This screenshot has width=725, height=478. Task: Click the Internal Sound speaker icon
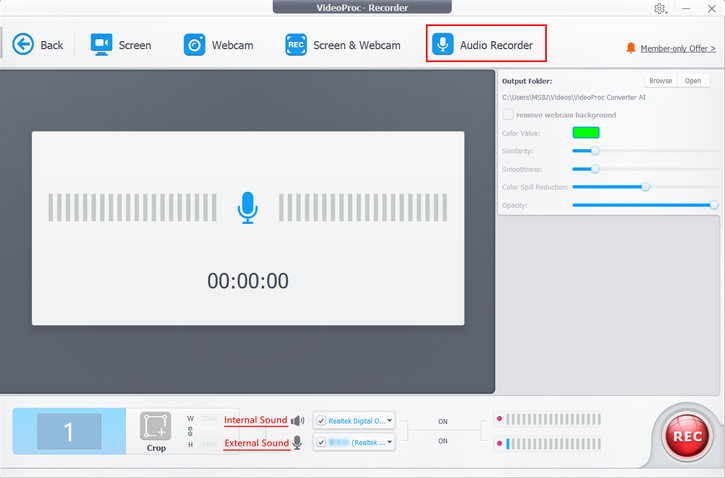297,420
